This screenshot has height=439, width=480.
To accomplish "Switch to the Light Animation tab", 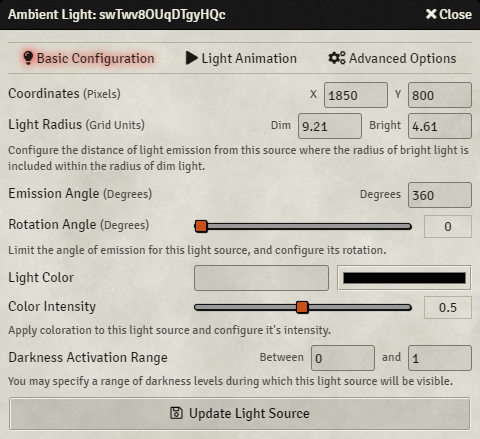I will click(x=241, y=58).
